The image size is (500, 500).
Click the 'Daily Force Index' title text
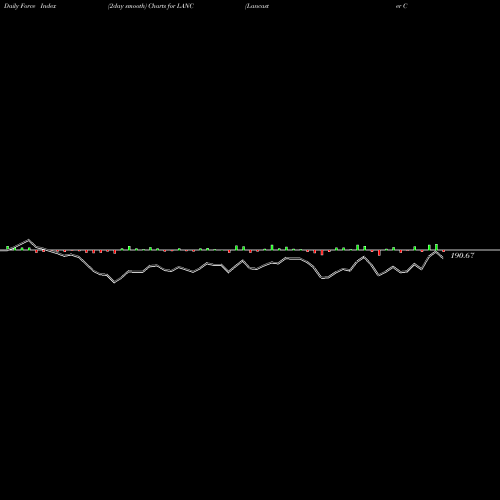[30, 6]
